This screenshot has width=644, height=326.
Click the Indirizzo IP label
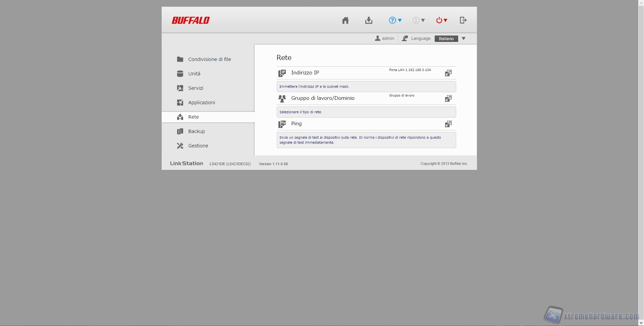pos(305,73)
